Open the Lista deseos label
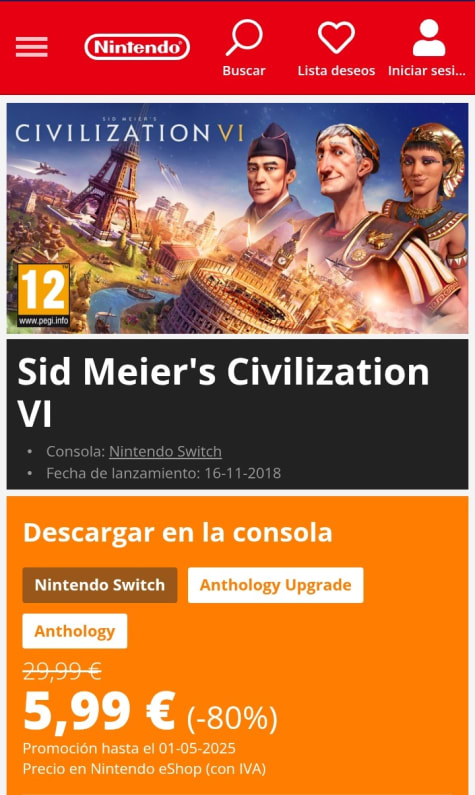475x795 pixels. click(x=336, y=70)
